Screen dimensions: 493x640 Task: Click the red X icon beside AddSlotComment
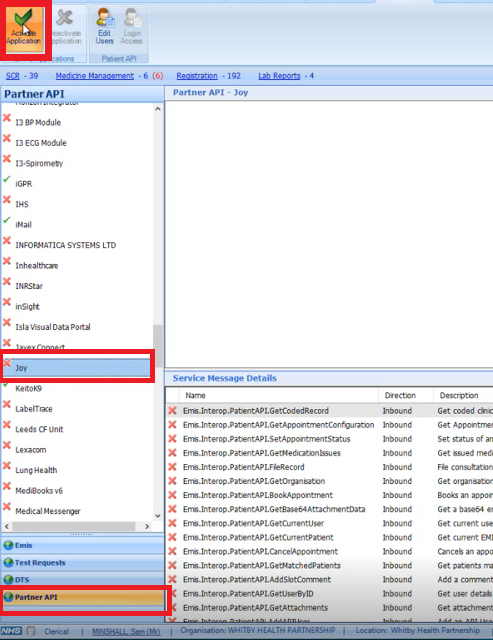173,580
